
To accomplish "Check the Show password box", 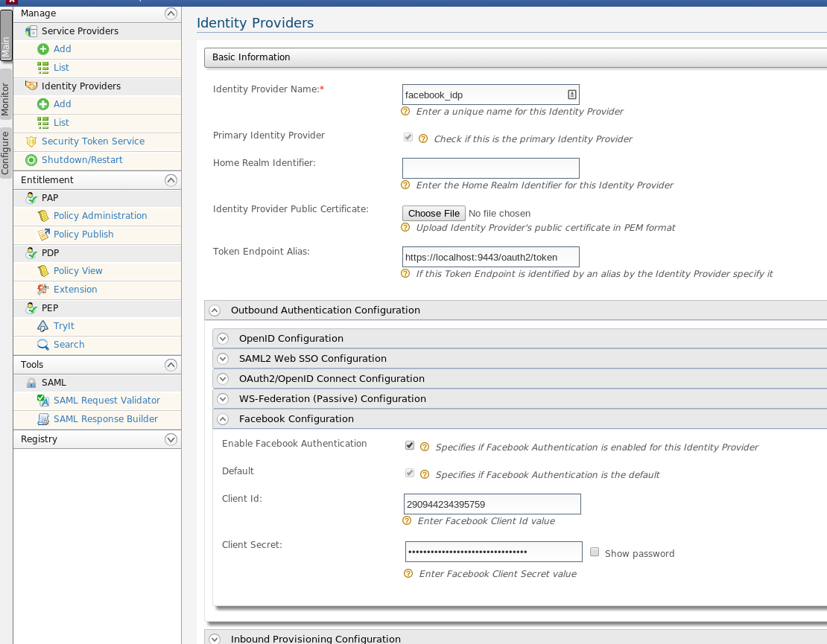I will click(595, 552).
